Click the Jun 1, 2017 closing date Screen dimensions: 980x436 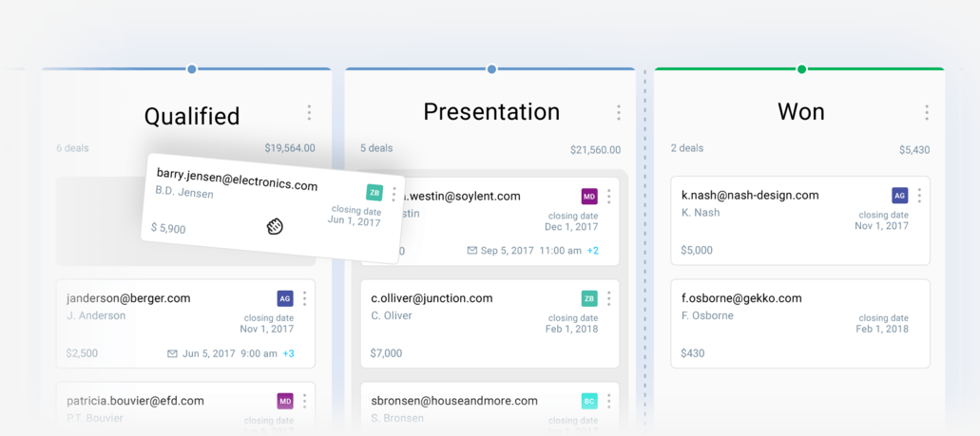point(354,221)
